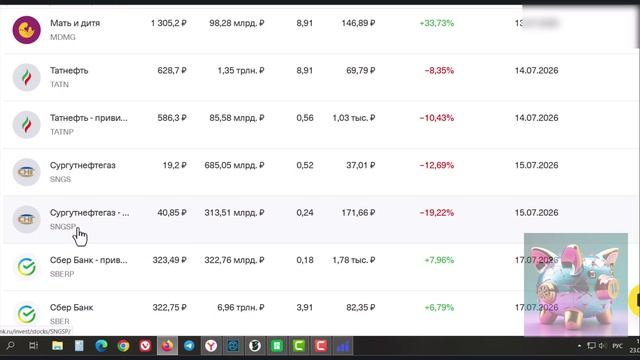Open the Мать и дитя stock page
Image resolution: width=640 pixels, height=360 pixels.
point(75,23)
